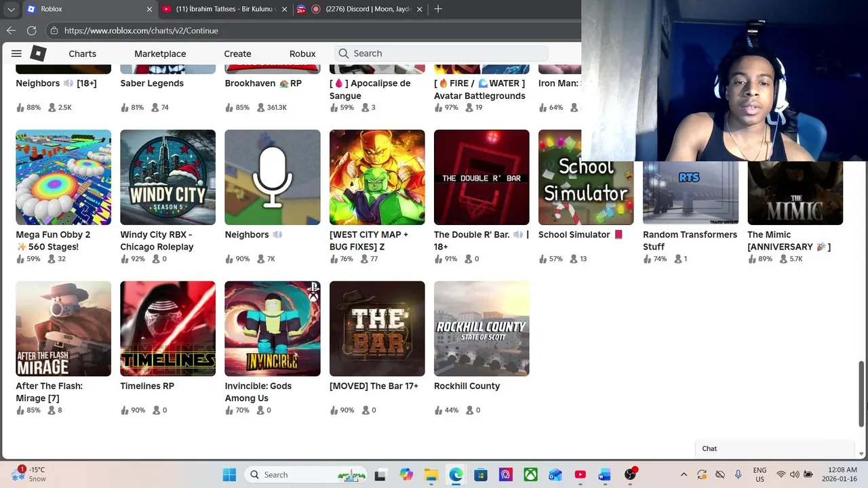Open Task View from taskbar
This screenshot has height=488, width=868.
[x=380, y=475]
